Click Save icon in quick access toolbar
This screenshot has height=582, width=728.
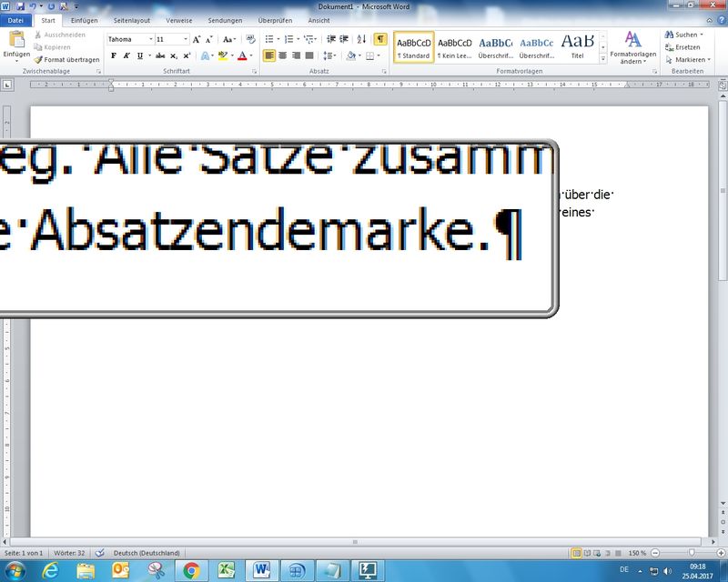[x=21, y=5]
